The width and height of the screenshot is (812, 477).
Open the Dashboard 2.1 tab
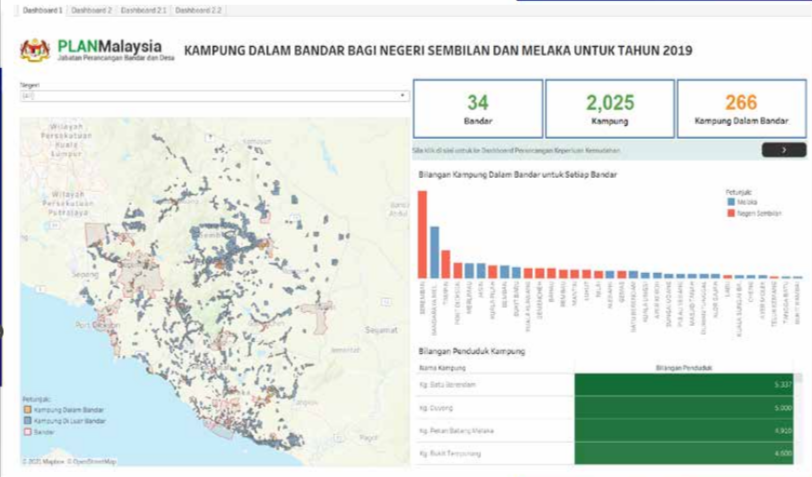[x=143, y=9]
